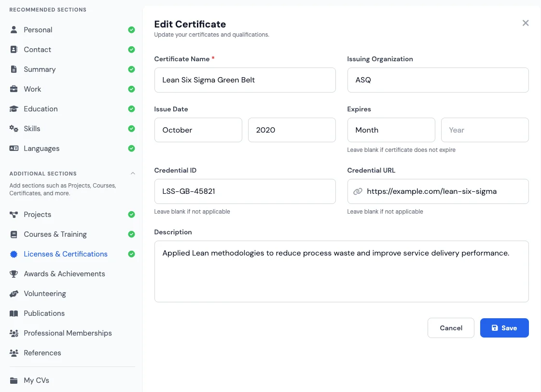Screen dimensions: 541x392
Task: Open the Languages section
Action: click(72, 148)
